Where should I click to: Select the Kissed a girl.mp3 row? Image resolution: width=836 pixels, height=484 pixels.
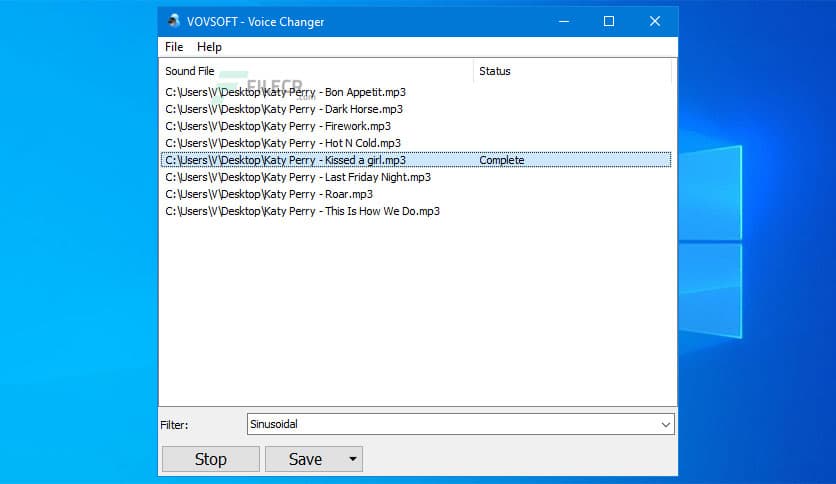pyautogui.click(x=416, y=160)
